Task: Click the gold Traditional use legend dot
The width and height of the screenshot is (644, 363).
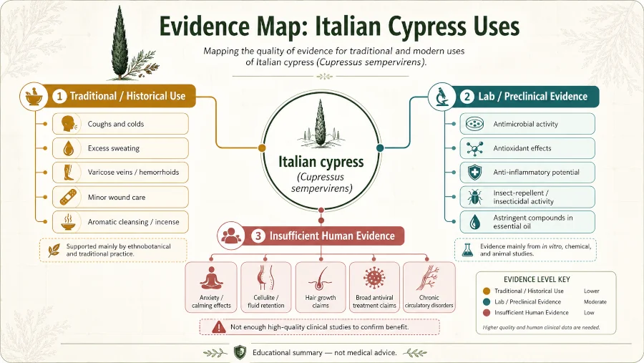Action: tap(487, 291)
